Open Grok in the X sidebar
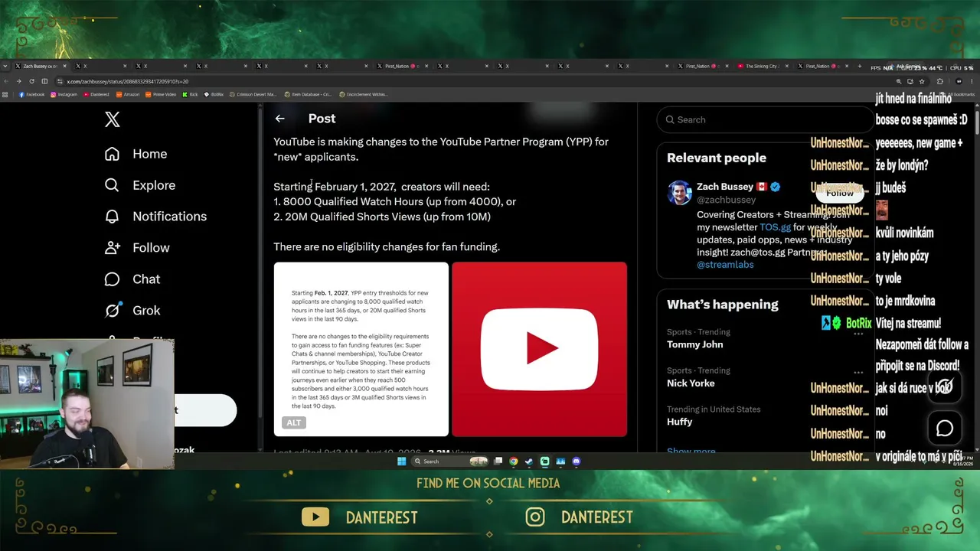This screenshot has width=980, height=551. pos(132,311)
